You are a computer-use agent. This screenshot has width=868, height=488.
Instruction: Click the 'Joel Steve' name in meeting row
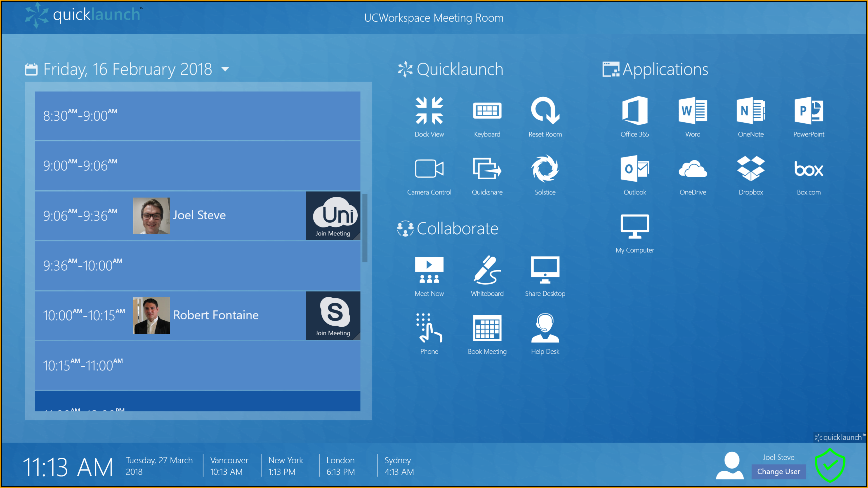tap(199, 215)
